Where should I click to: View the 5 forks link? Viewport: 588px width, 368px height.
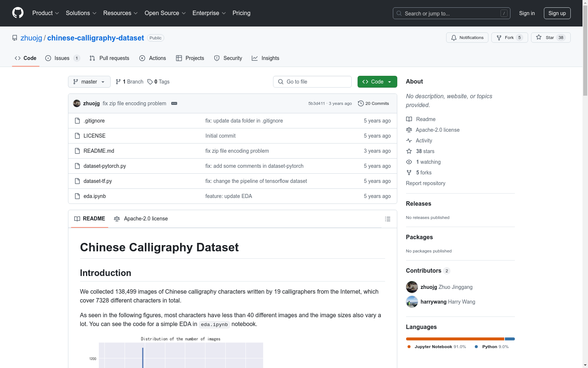tap(419, 173)
